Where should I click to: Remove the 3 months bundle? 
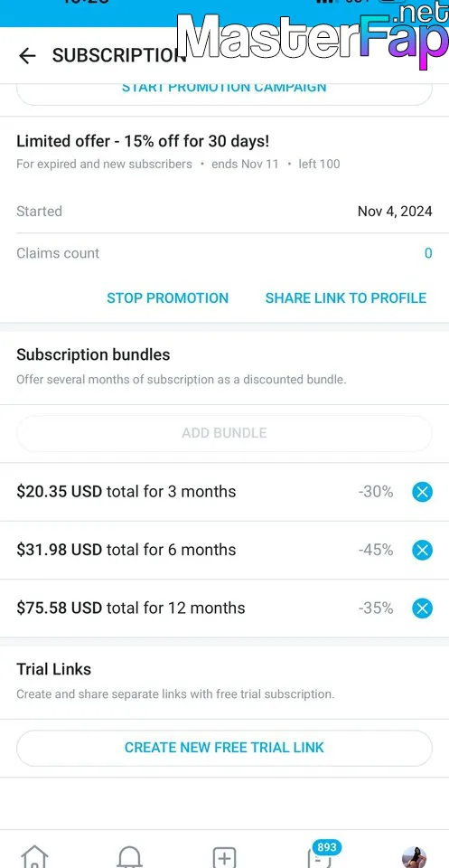click(422, 492)
